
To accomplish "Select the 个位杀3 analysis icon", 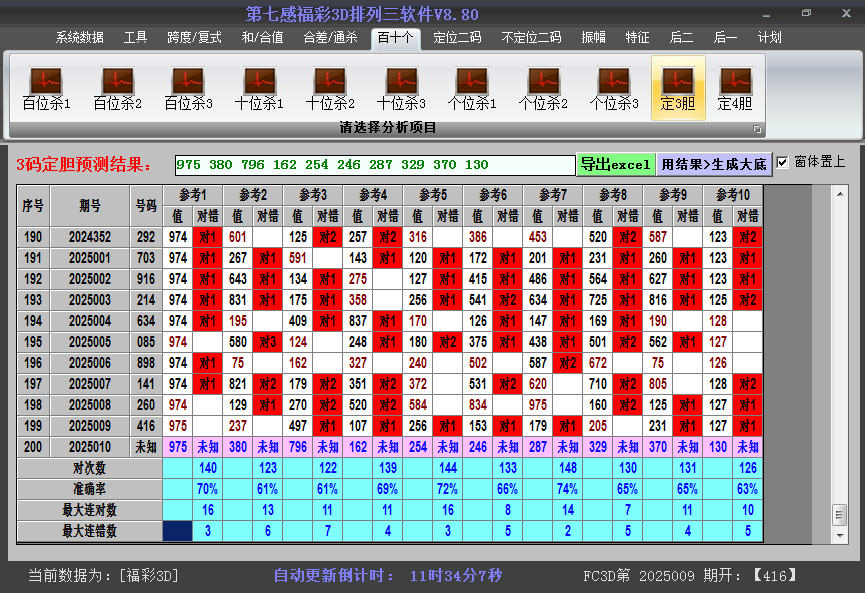I will click(614, 88).
